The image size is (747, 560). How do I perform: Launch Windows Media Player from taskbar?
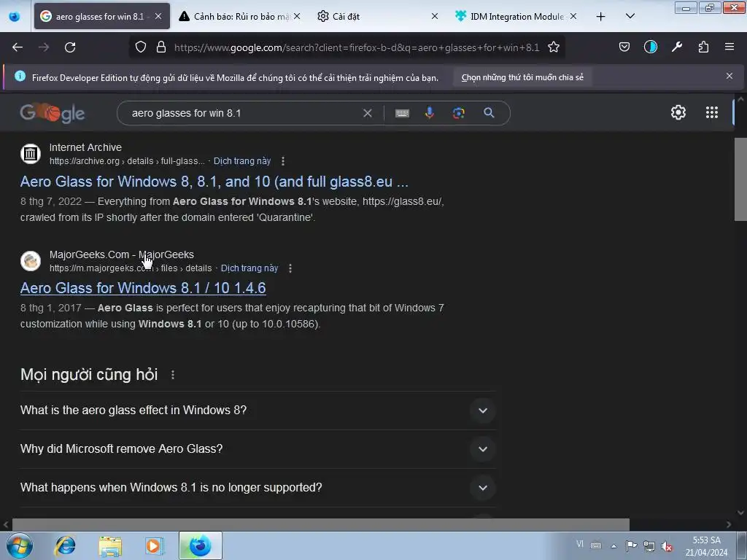pyautogui.click(x=155, y=545)
